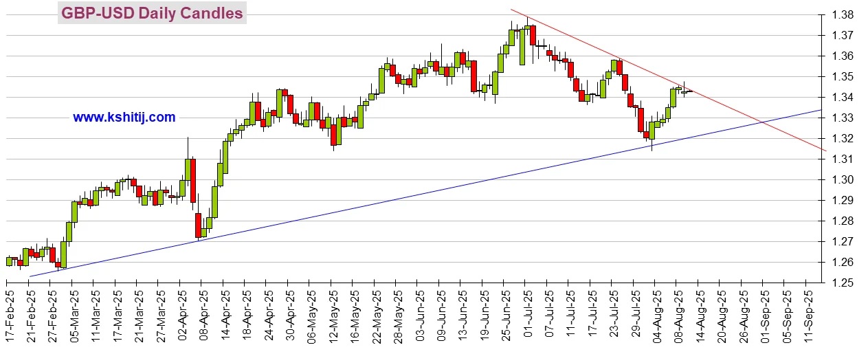Select the 1.35 price axis label
This screenshot has width=868, height=354.
tap(841, 77)
